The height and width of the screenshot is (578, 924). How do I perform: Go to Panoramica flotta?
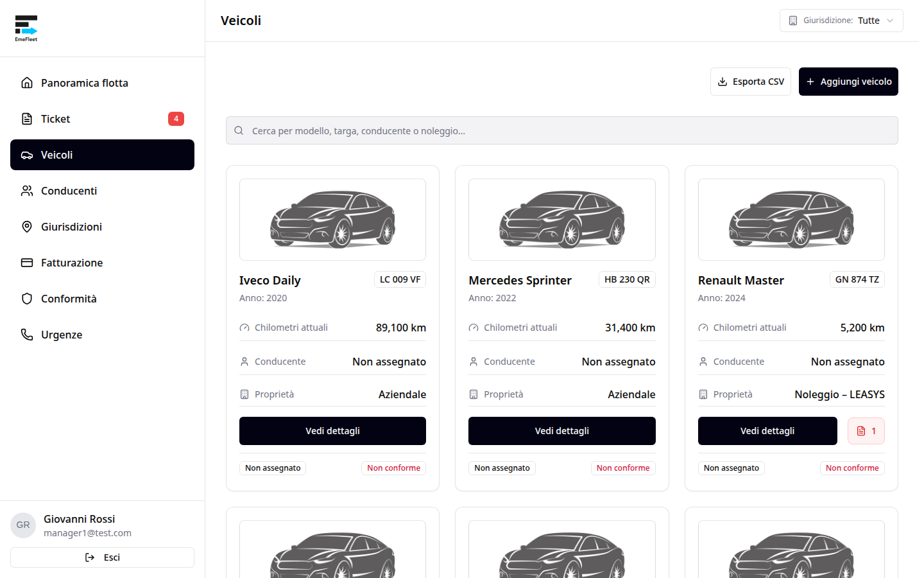click(x=102, y=83)
